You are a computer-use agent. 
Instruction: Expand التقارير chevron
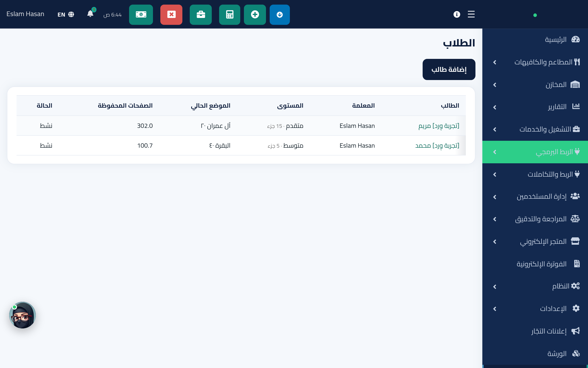click(x=495, y=107)
